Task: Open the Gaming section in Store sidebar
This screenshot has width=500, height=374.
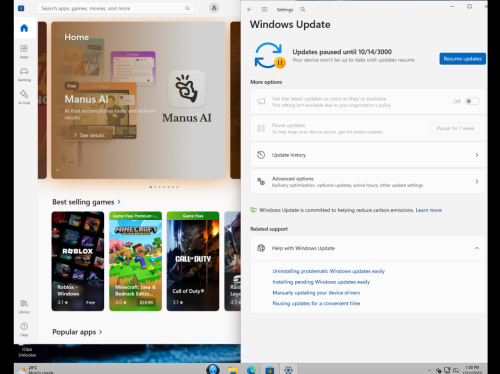Action: point(24,74)
